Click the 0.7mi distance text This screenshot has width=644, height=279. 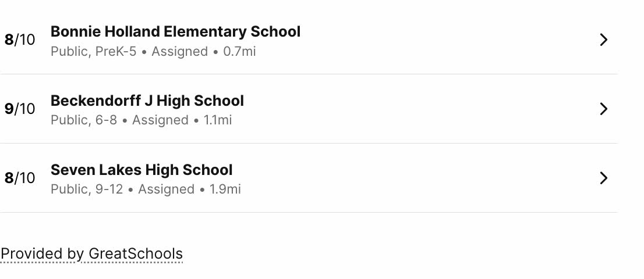coord(239,52)
